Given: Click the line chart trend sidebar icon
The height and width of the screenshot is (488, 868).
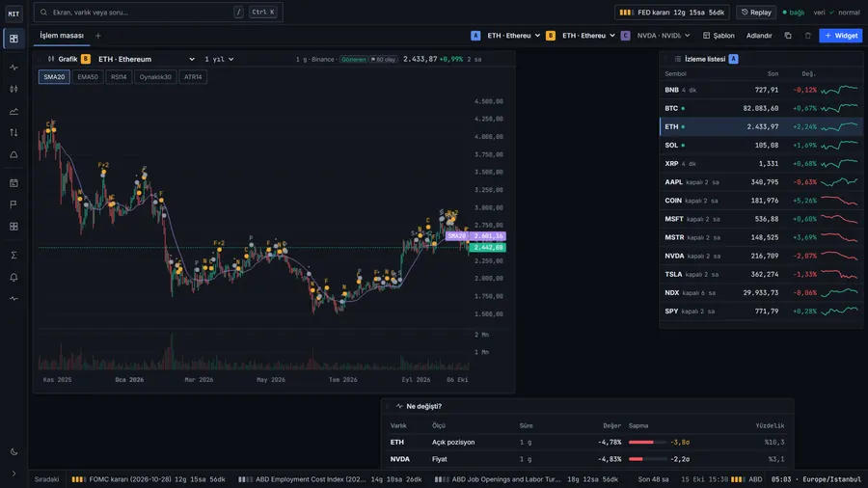Looking at the screenshot, I should (x=14, y=111).
